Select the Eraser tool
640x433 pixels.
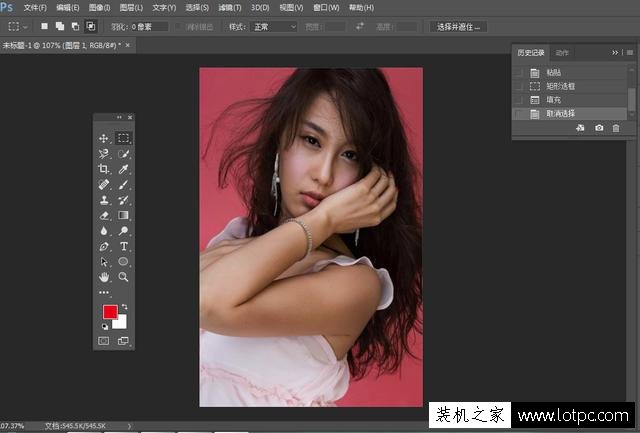[x=104, y=215]
